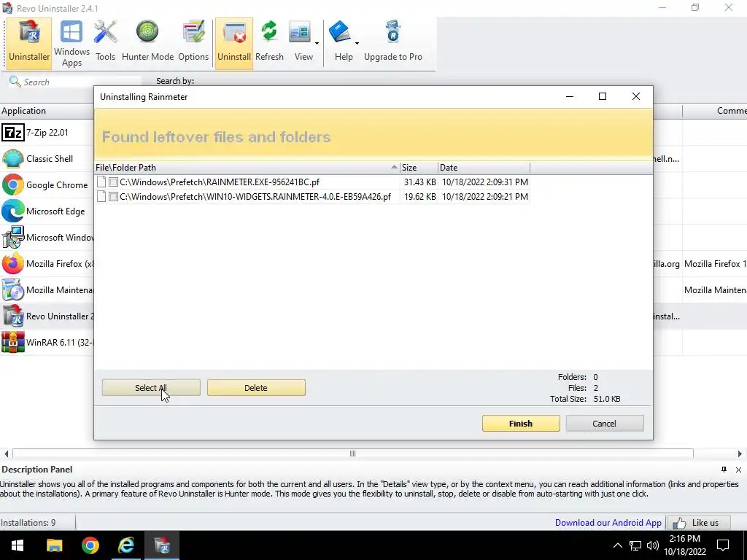Open File Explorer from taskbar

pyautogui.click(x=54, y=545)
